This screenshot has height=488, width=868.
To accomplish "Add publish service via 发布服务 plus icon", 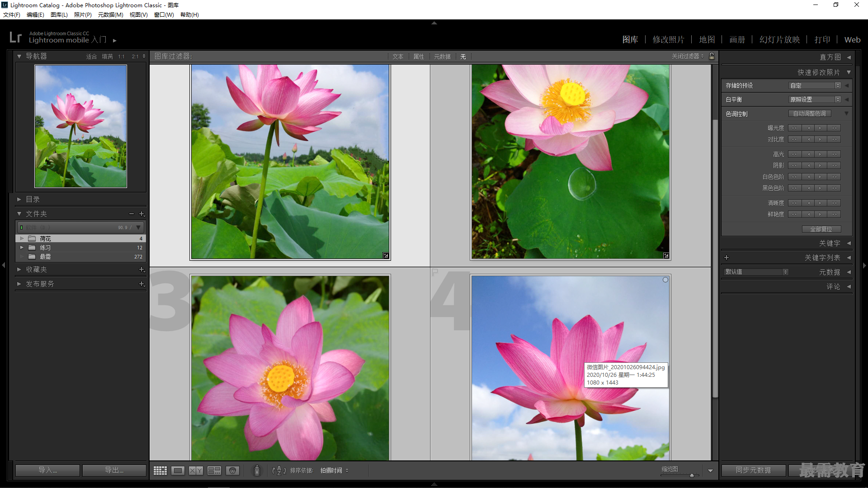I will point(142,284).
